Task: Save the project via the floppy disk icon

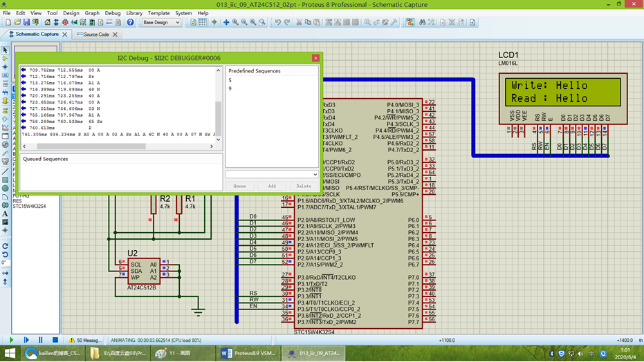Action: (x=26, y=23)
